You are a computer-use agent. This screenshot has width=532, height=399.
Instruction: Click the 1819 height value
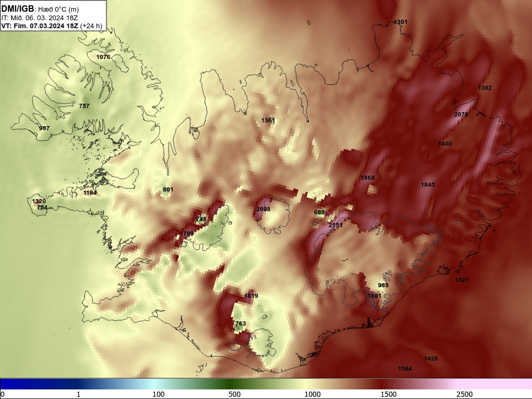(x=251, y=296)
